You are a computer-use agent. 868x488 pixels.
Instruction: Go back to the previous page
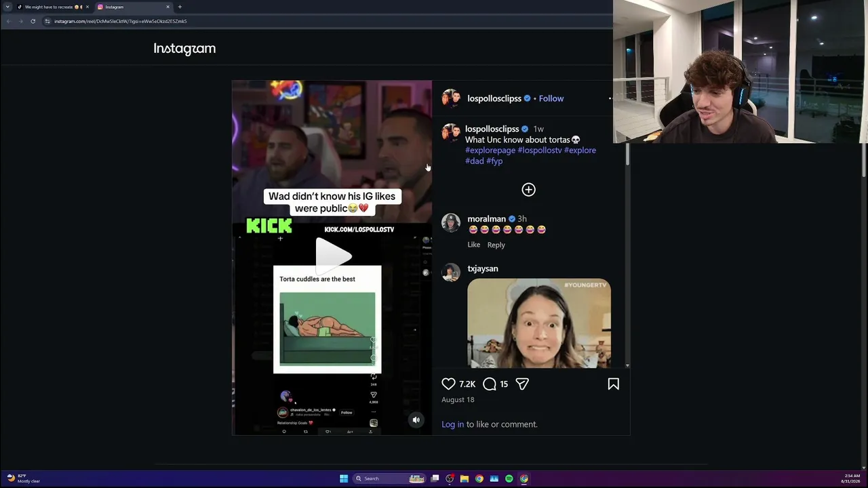click(x=8, y=21)
